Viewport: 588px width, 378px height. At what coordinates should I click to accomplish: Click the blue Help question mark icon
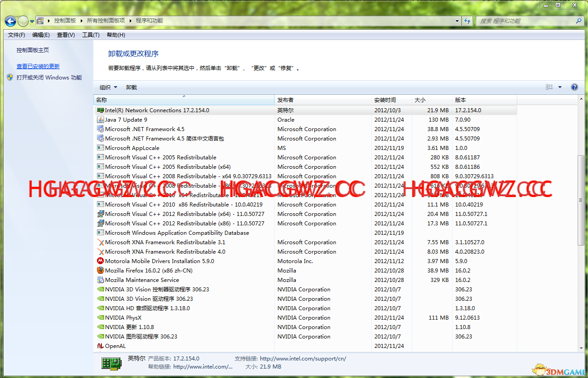pyautogui.click(x=575, y=87)
